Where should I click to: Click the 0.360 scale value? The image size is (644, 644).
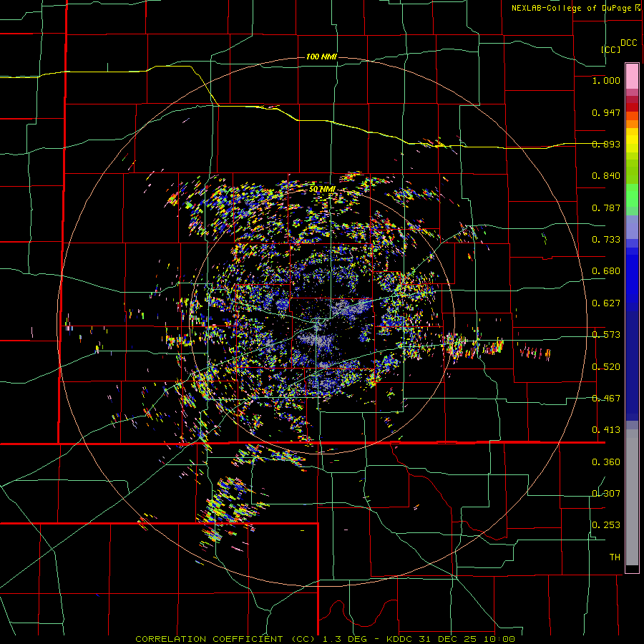click(x=606, y=462)
